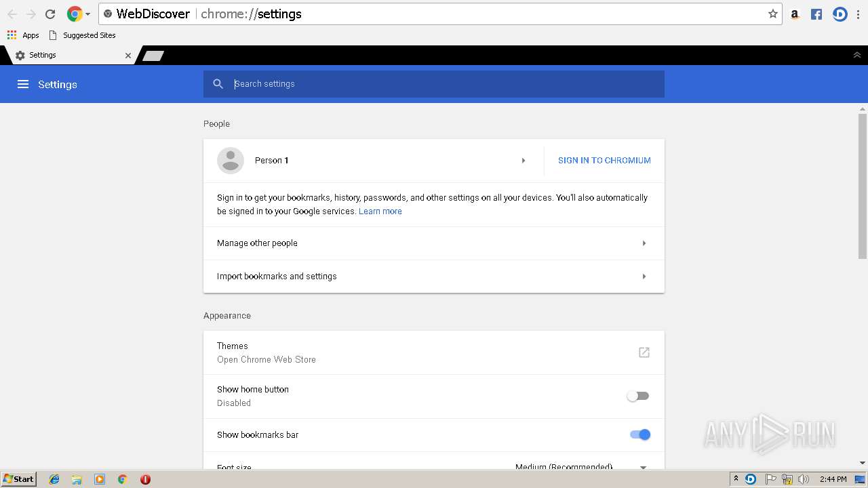Click the search magnifier icon
The height and width of the screenshot is (488, 868).
point(218,84)
